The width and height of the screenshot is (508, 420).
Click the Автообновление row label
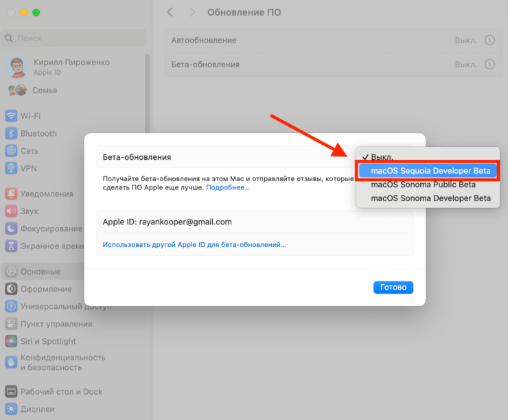[204, 40]
